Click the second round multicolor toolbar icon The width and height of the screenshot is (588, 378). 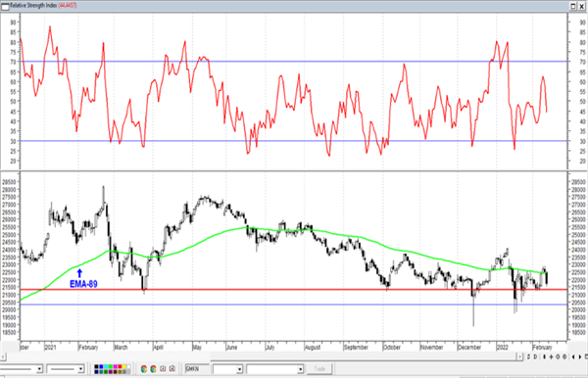click(153, 369)
